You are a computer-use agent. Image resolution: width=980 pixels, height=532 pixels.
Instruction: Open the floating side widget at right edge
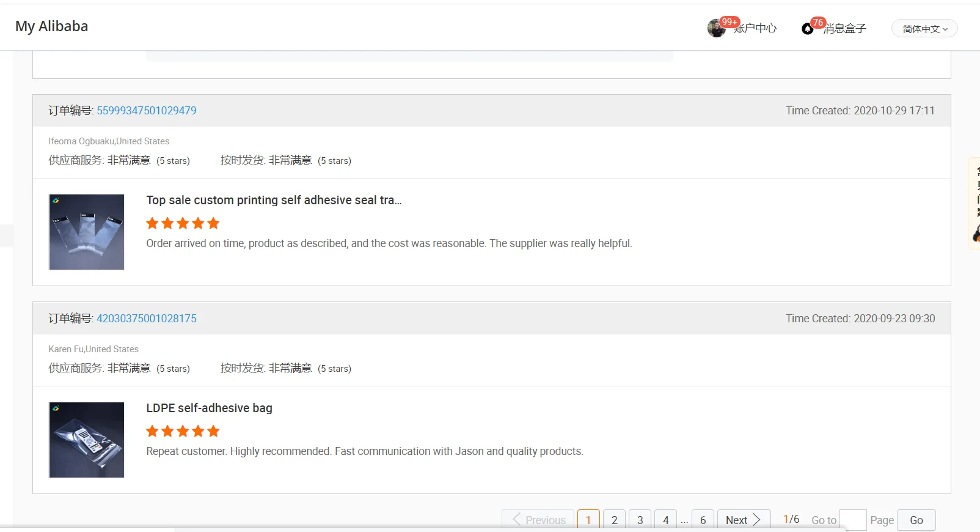click(x=975, y=203)
